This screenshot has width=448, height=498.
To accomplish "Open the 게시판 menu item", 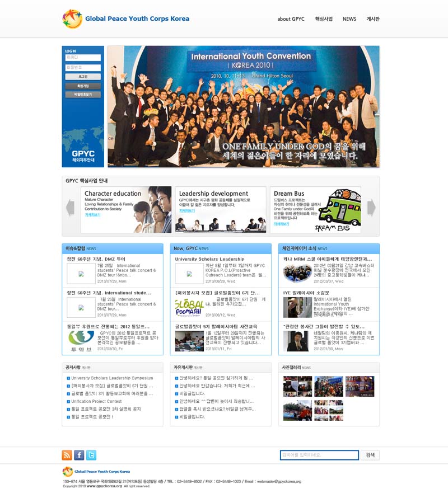I will tap(373, 19).
